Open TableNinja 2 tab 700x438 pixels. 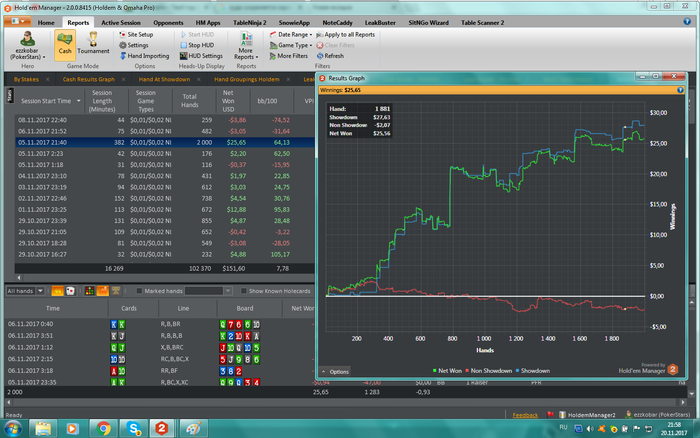tap(250, 22)
